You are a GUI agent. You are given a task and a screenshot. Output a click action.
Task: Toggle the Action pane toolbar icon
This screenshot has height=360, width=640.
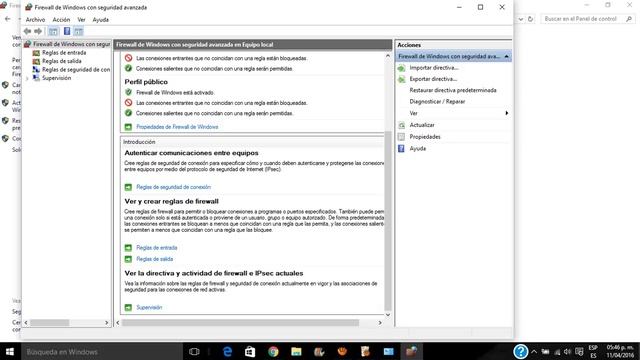(78, 31)
